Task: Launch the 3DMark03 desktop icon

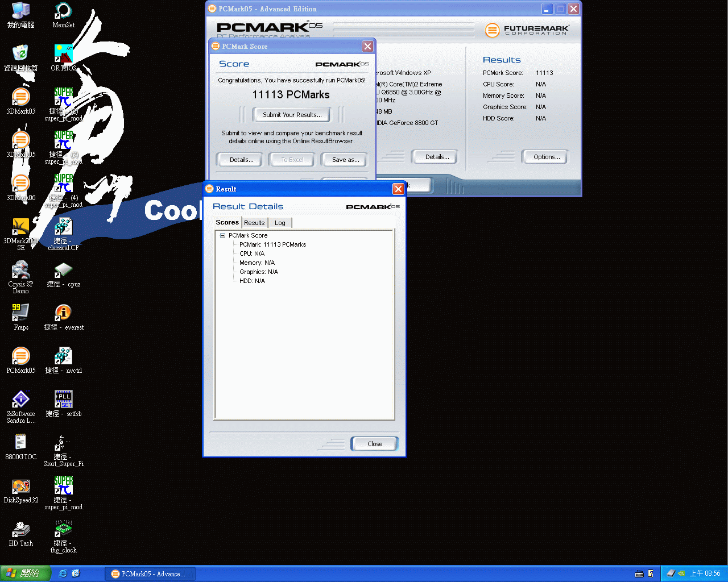Action: tap(20, 101)
